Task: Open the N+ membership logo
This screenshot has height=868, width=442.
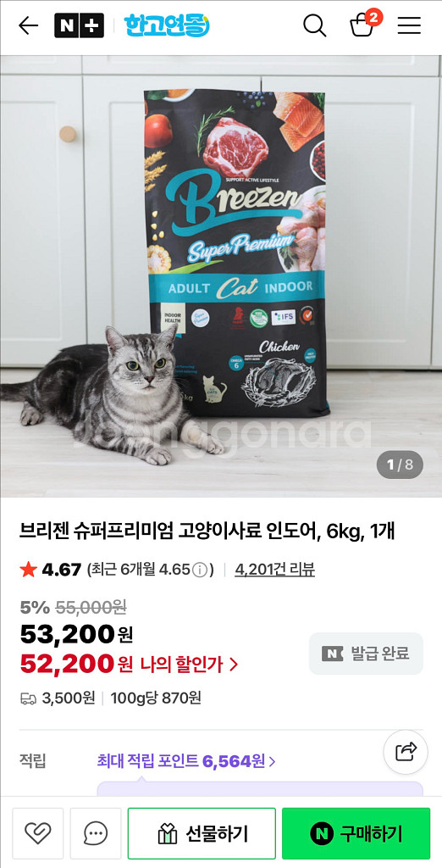Action: coord(79,25)
